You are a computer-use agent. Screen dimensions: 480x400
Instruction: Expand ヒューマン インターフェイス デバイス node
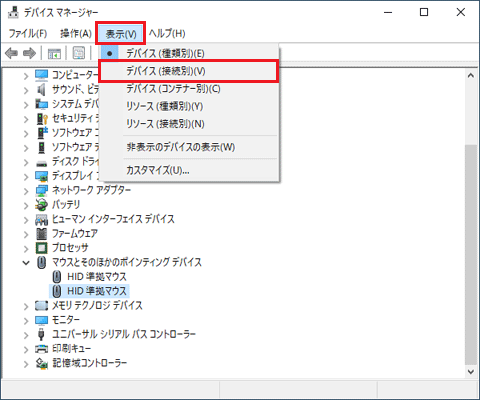26,219
